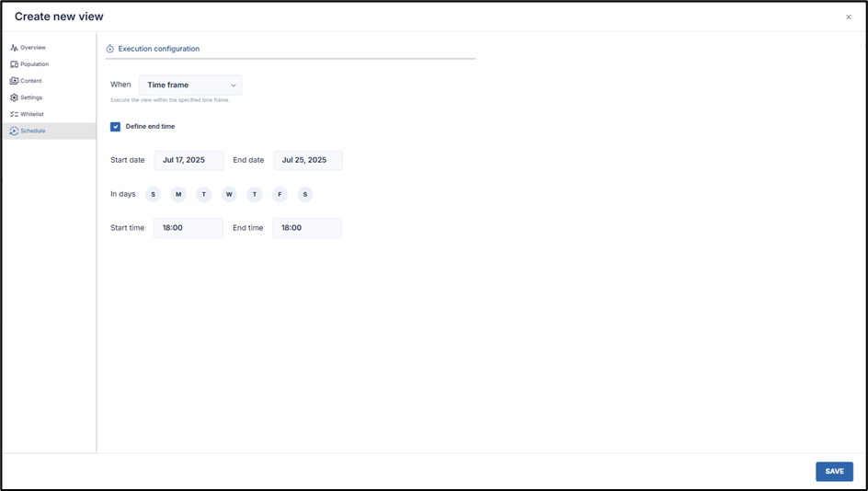Toggle Monday in the days selector
Image resolution: width=868 pixels, height=491 pixels.
tap(178, 194)
